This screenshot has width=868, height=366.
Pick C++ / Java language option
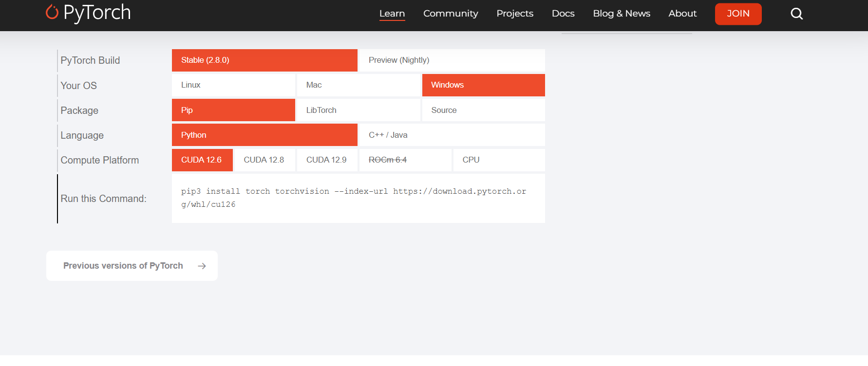(451, 135)
